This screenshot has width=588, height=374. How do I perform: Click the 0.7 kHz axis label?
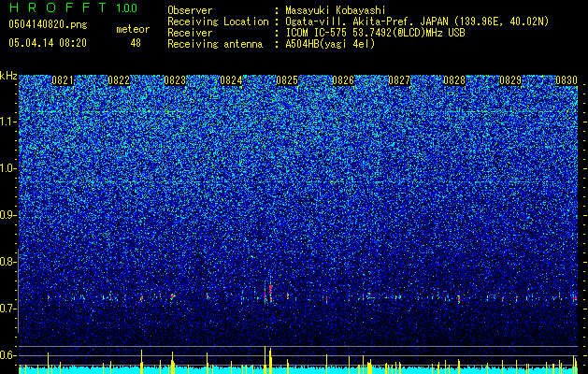7,309
